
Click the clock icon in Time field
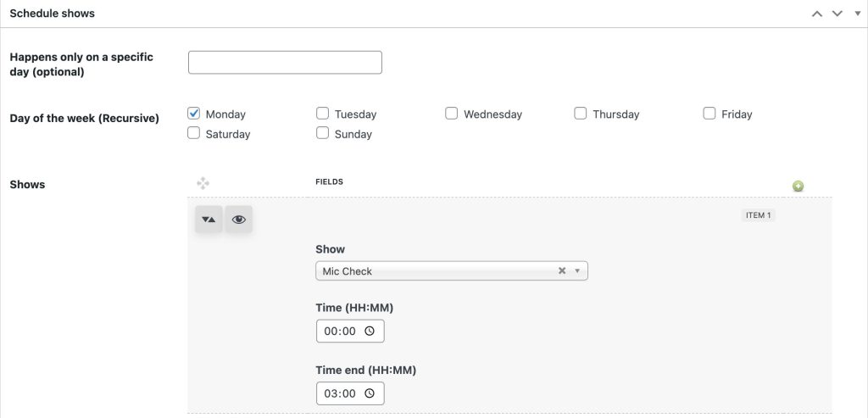369,332
